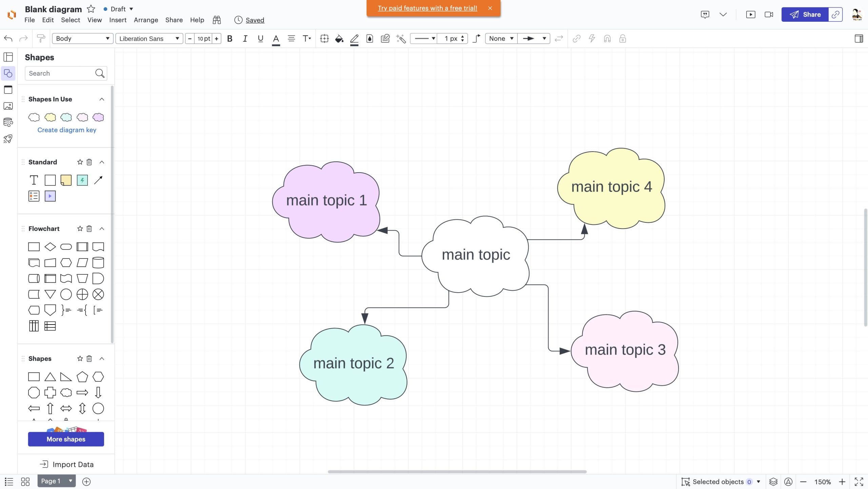Click the presentation mode play icon
Viewport: 868px width, 489px height.
point(750,15)
